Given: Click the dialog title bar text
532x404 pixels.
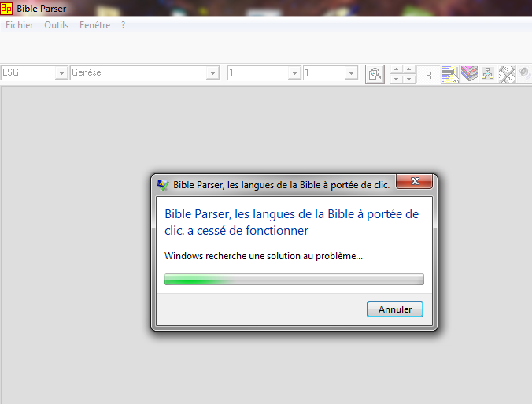Looking at the screenshot, I should click(x=281, y=185).
